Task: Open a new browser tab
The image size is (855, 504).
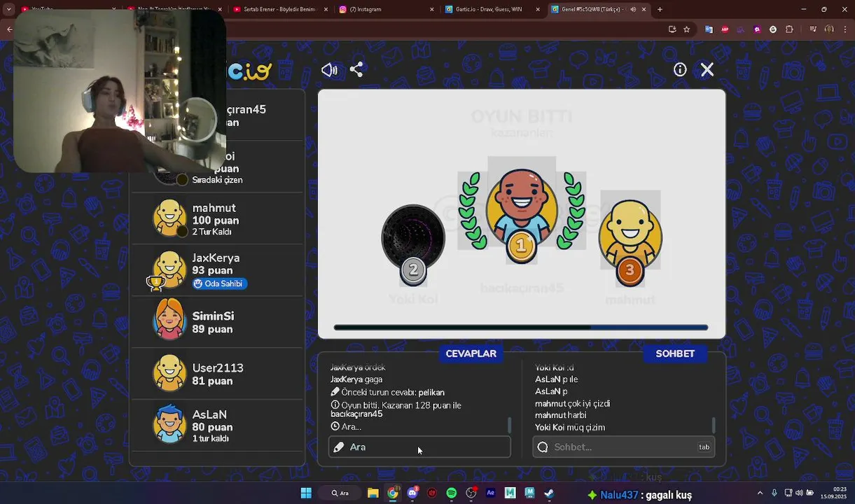Action: [660, 9]
